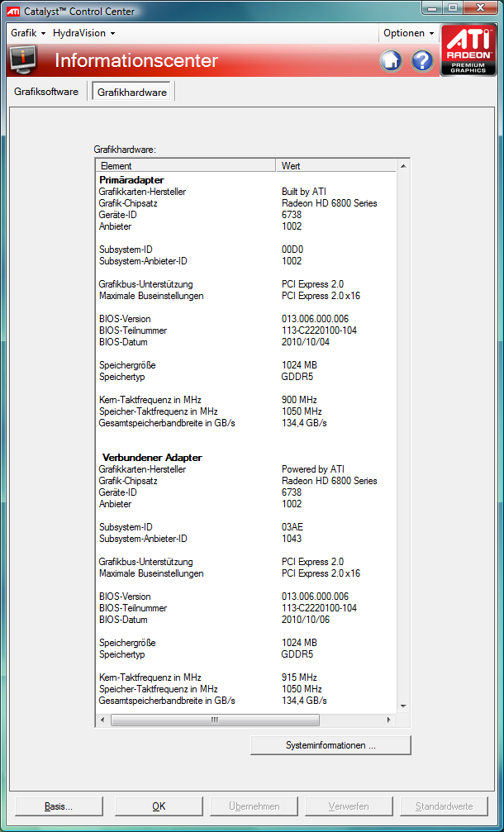Click BIOS-Datum value 2010/10/04
504x832 pixels.
tap(306, 342)
